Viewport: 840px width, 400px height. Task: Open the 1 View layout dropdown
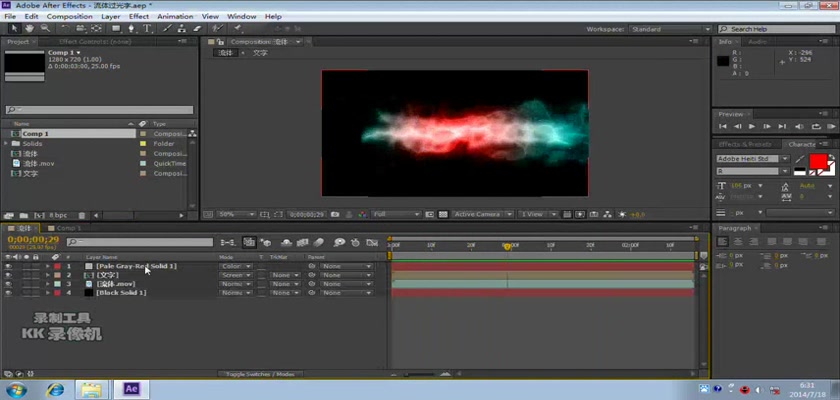538,214
